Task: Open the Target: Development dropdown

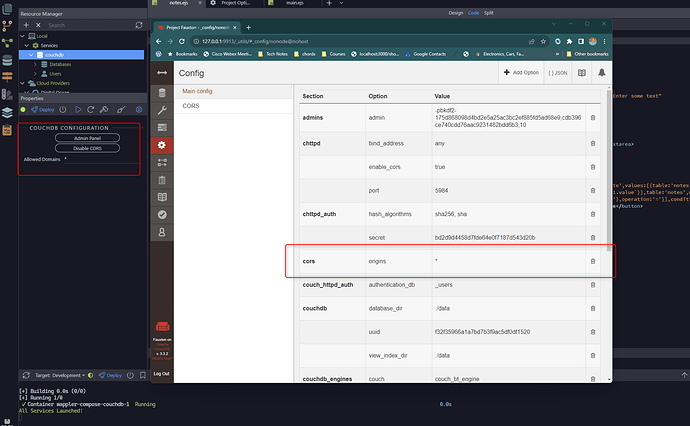Action: (x=60, y=375)
